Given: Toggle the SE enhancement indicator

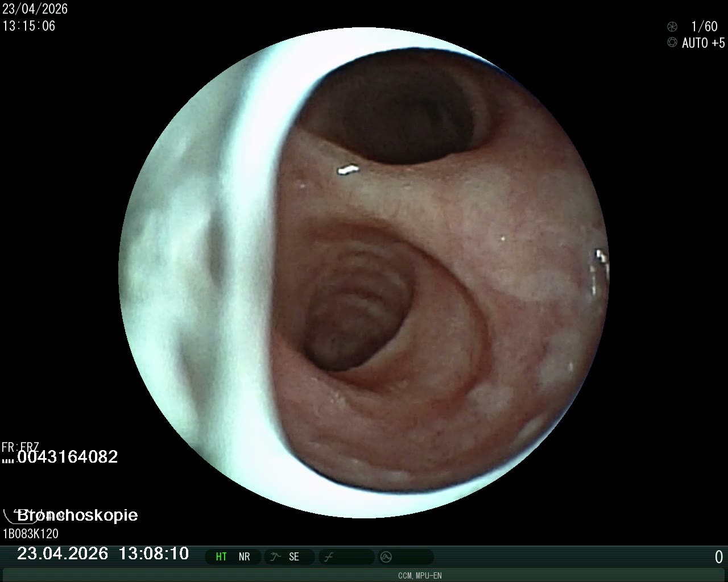Looking at the screenshot, I should point(294,557).
